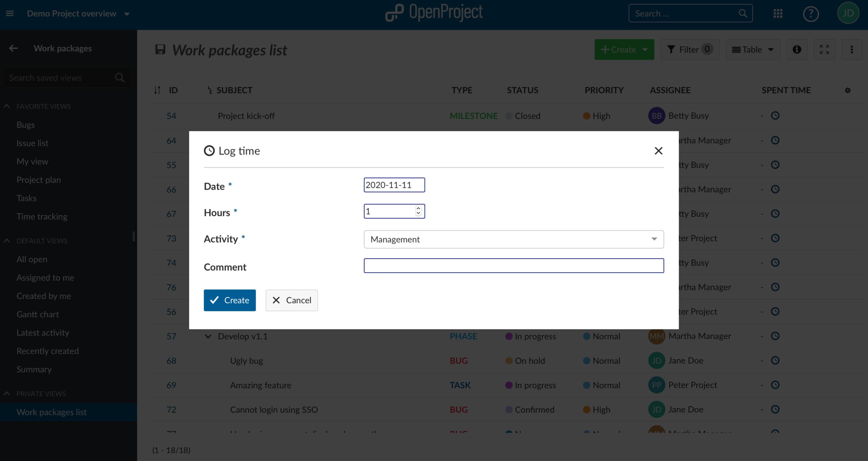Viewport: 868px width, 461px height.
Task: Open the Activity Management dropdown
Action: pos(513,239)
